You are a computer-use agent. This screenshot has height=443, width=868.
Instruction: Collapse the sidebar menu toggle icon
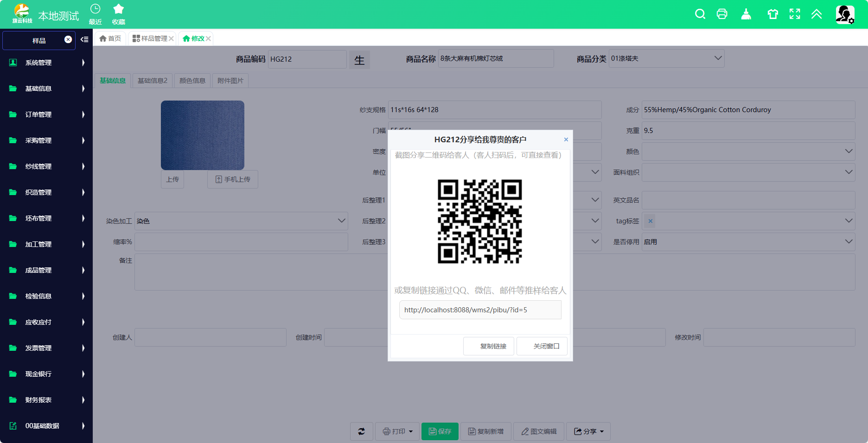coord(84,39)
